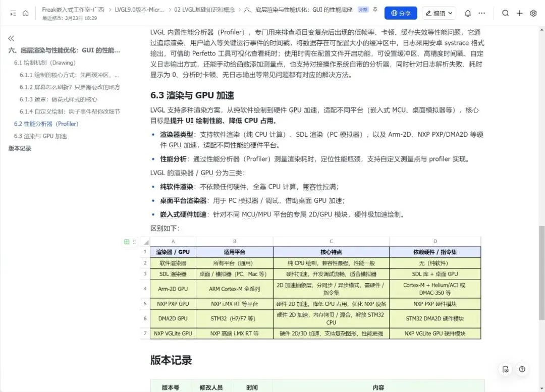This screenshot has height=392, width=545.
Task: Click the Arm-2D GPU cell
Action: (173, 289)
